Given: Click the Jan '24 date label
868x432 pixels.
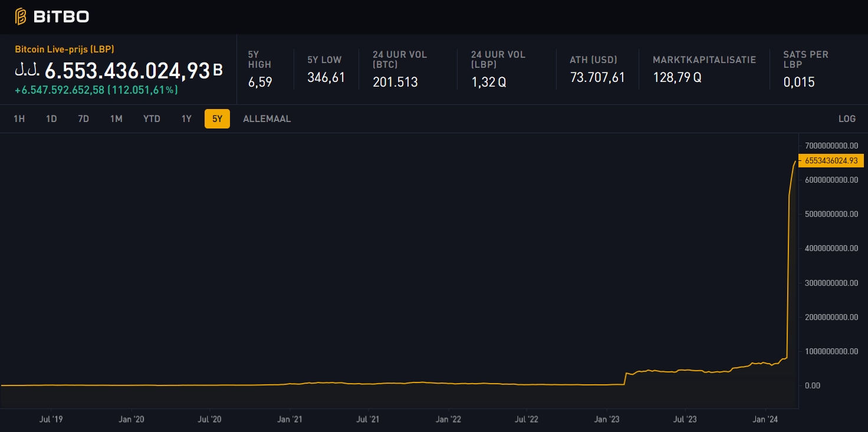Looking at the screenshot, I should coord(765,420).
